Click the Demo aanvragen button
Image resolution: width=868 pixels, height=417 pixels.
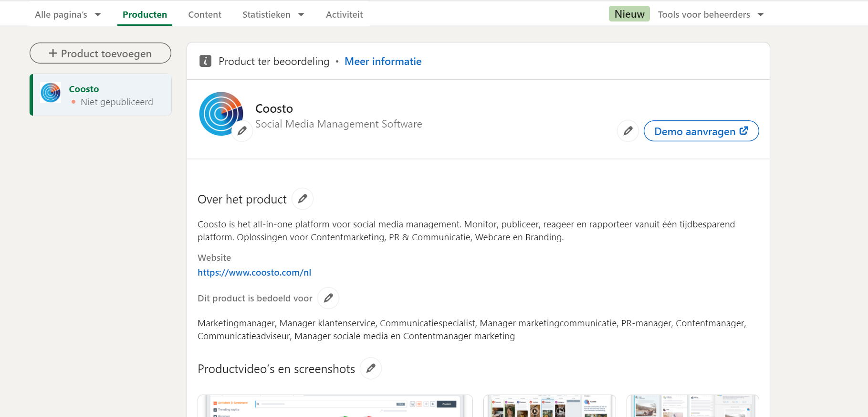coord(701,131)
